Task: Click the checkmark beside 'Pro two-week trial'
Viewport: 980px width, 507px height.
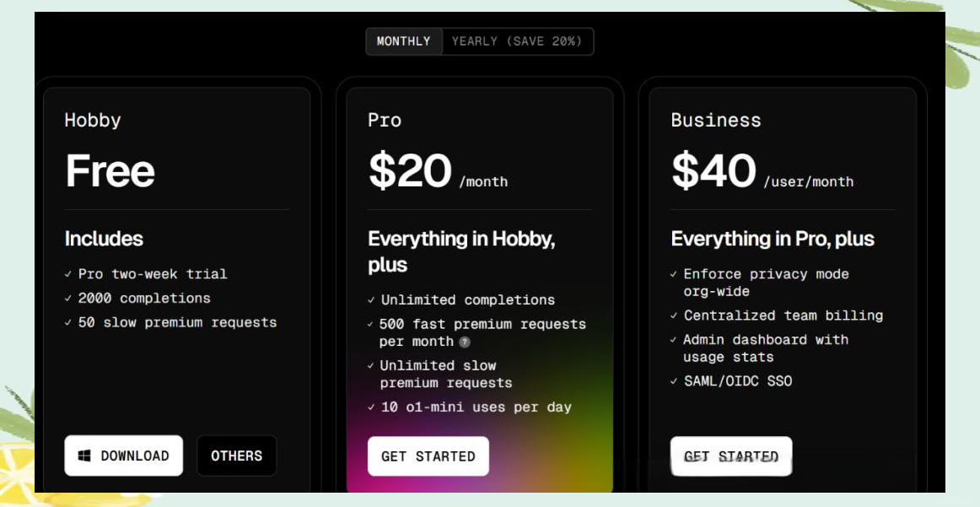Action: pos(68,274)
